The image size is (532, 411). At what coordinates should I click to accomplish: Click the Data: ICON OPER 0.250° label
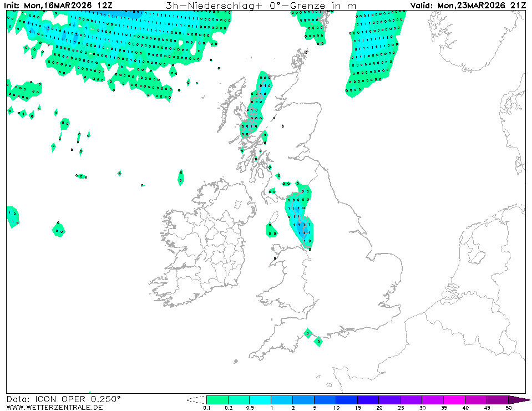tap(63, 399)
